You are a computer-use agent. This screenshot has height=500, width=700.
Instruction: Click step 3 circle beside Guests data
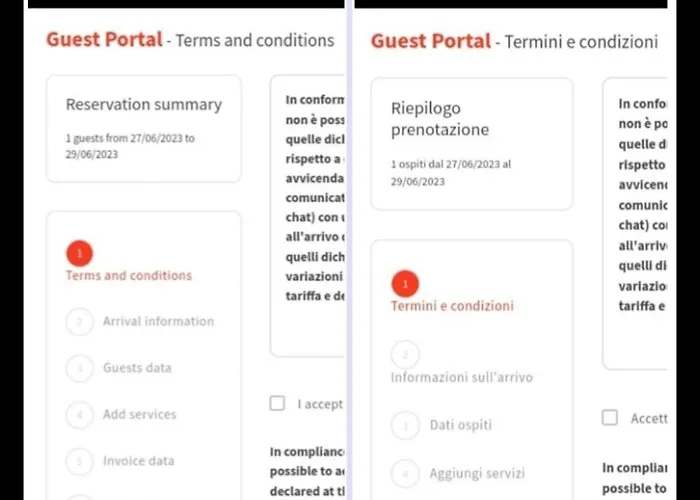click(x=79, y=368)
